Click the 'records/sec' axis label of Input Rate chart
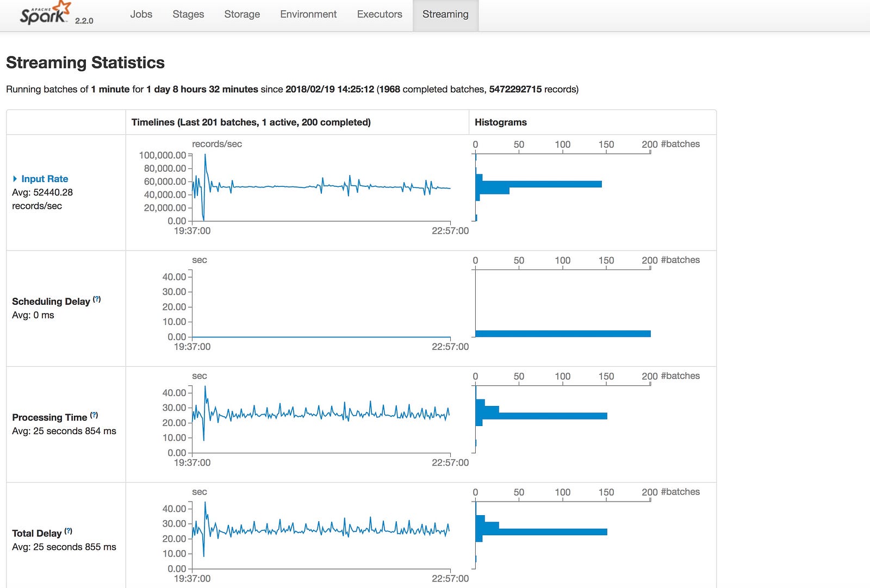This screenshot has height=588, width=870. [x=217, y=144]
